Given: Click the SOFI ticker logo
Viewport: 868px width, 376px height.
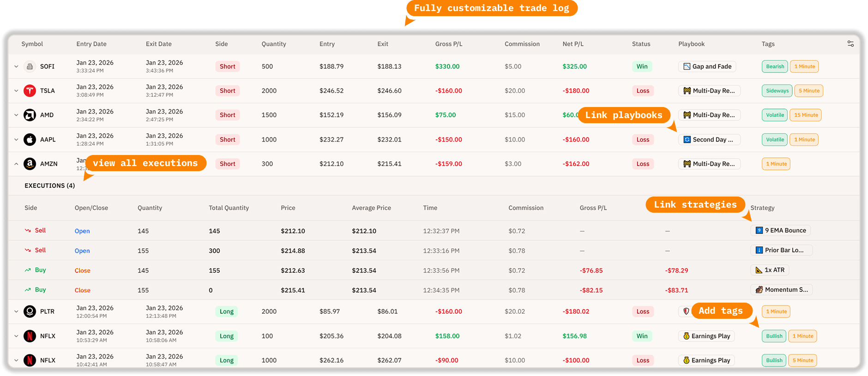Looking at the screenshot, I should pos(30,66).
